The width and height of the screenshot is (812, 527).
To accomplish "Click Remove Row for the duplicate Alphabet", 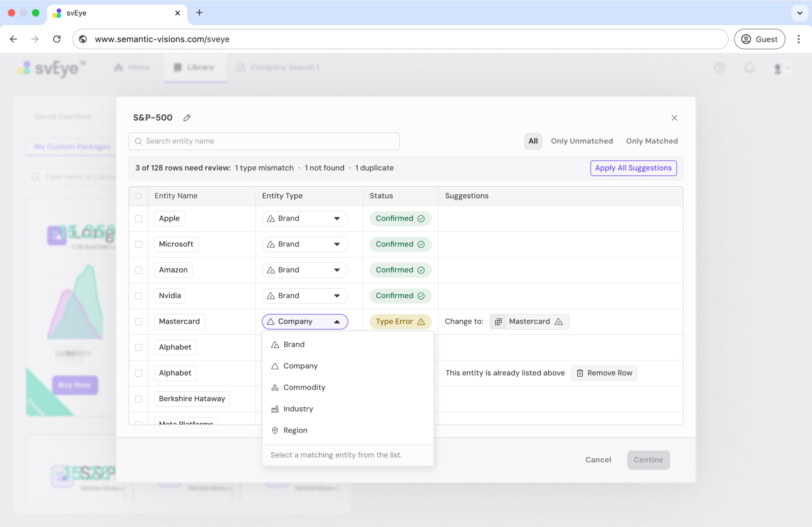I will tap(604, 373).
